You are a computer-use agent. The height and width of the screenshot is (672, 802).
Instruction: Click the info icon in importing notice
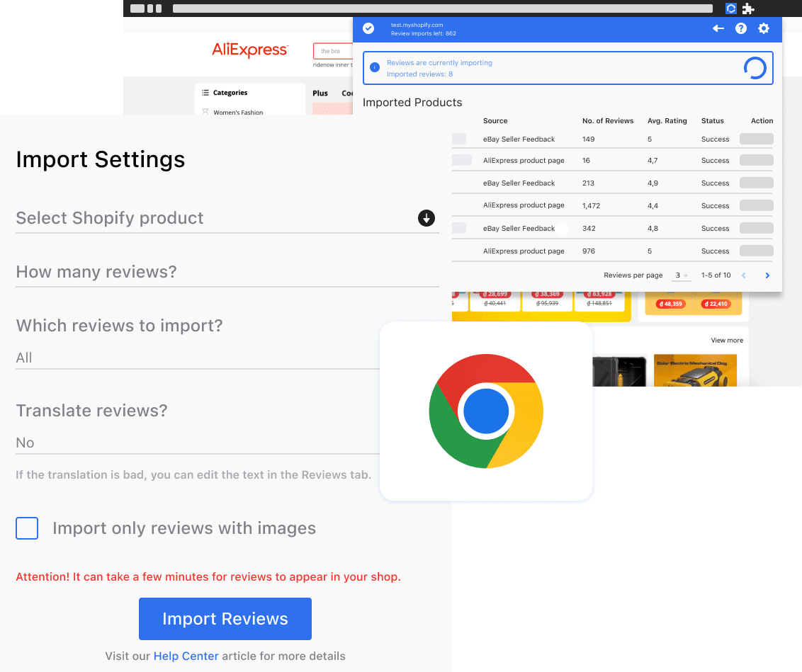pos(375,68)
